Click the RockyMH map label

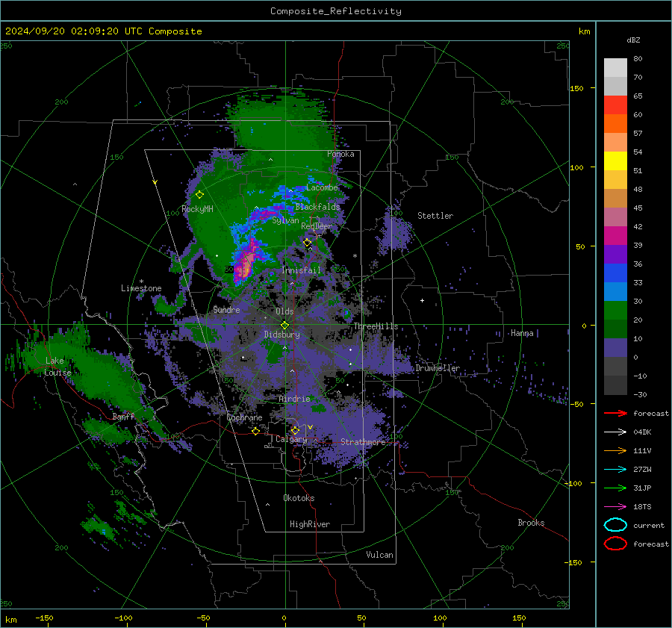197,209
